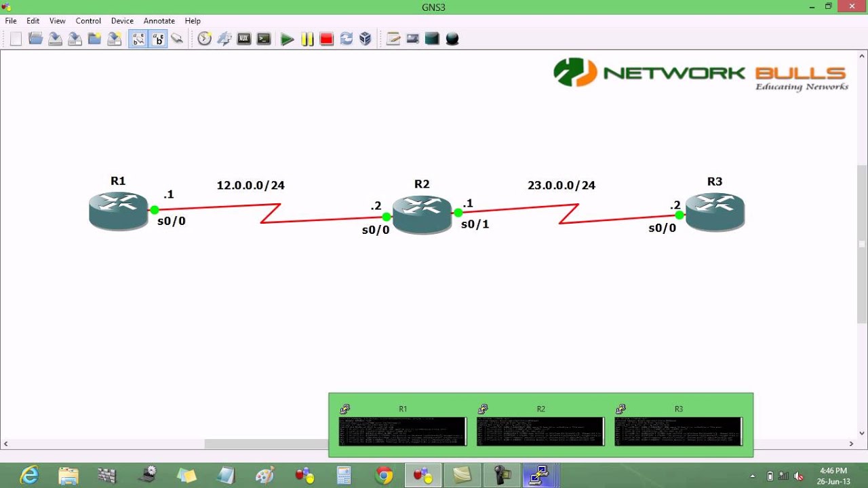868x488 pixels.
Task: Click the horizontal scrollbar right arrow
Action: coord(851,444)
